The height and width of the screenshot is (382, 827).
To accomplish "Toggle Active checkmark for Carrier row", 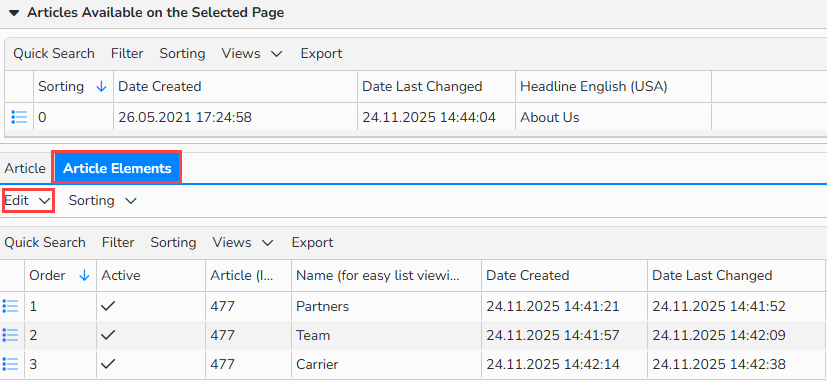I will [108, 365].
